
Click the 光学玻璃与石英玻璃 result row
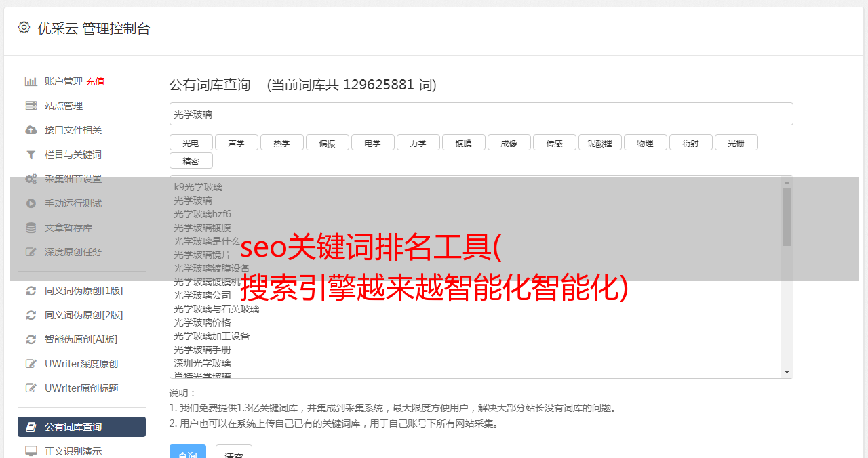coord(216,309)
